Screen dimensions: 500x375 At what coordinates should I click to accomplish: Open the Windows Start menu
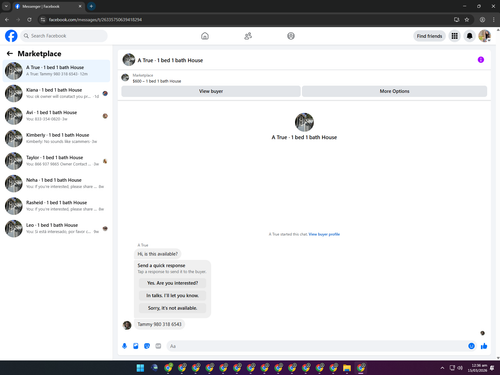tap(140, 368)
